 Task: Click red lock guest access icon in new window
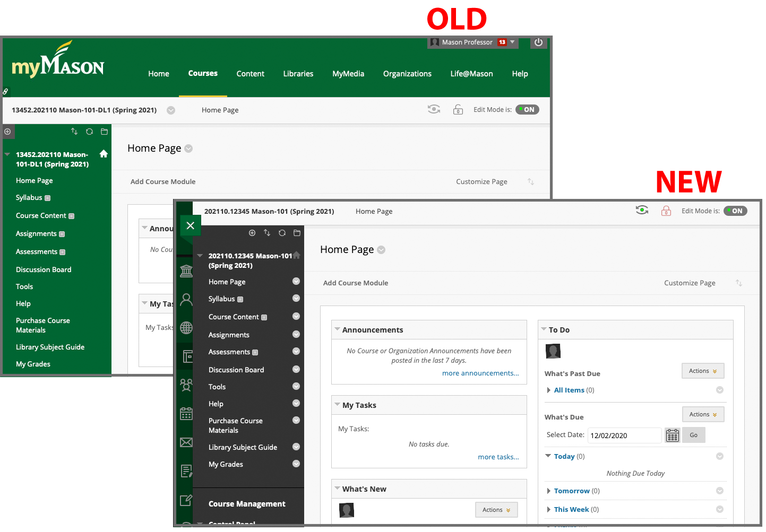tap(666, 211)
